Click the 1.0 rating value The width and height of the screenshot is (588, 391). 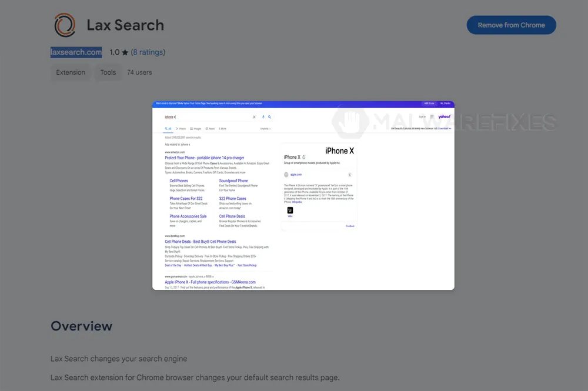115,52
